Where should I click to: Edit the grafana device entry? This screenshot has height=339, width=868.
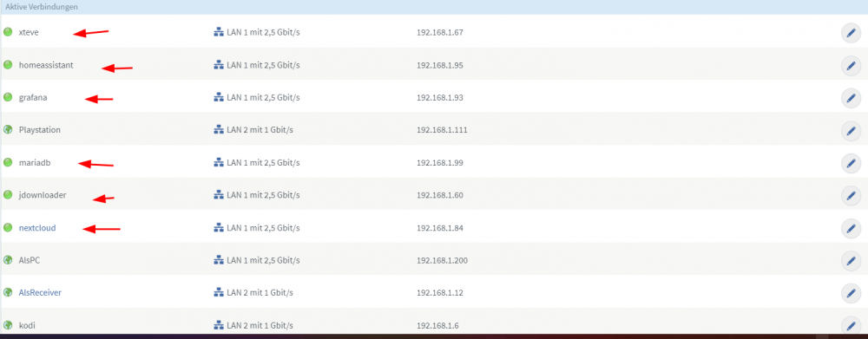(851, 98)
